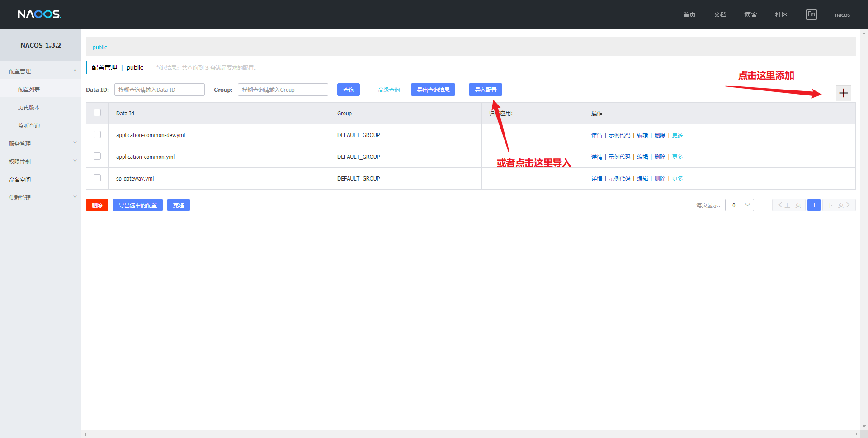
Task: Focus the Data ID search field
Action: [x=160, y=90]
